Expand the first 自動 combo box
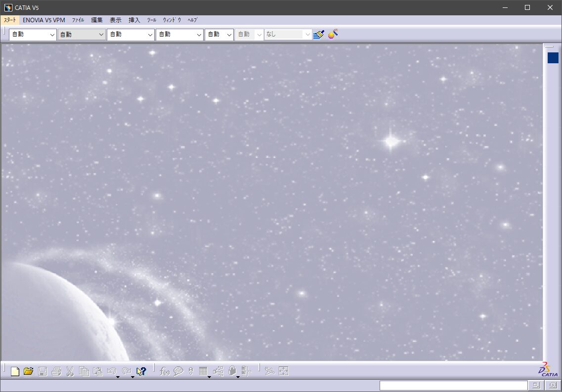The height and width of the screenshot is (392, 562). pyautogui.click(x=52, y=35)
